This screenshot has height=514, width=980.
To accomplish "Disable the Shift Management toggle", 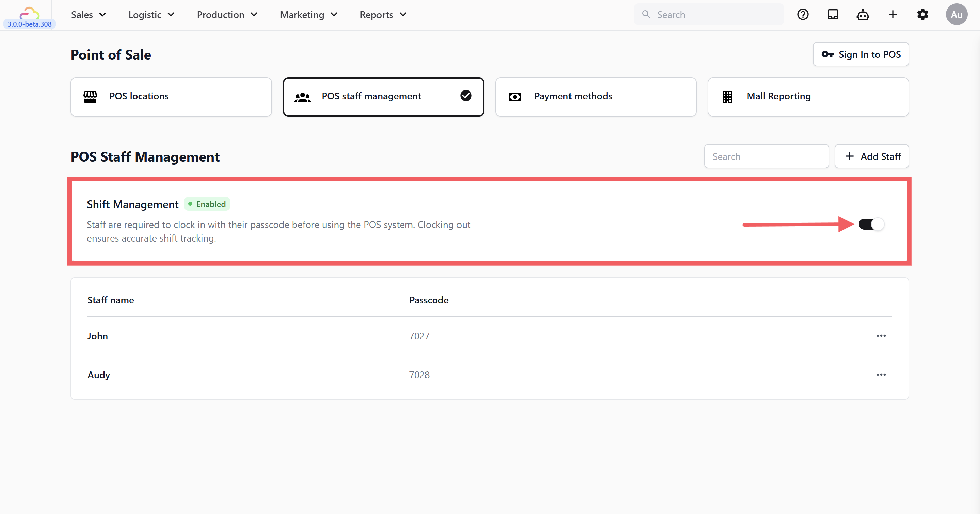I will click(871, 224).
